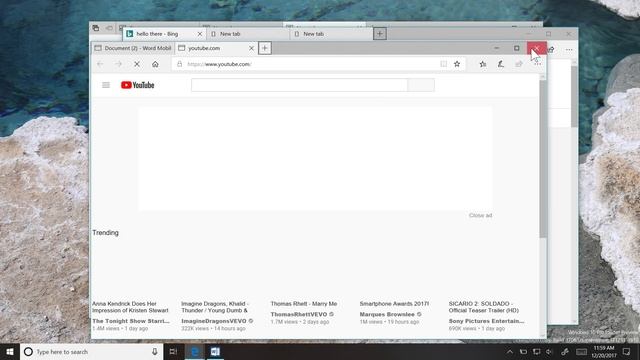640x360 pixels.
Task: Open the Windows Start menu
Action: [10, 352]
